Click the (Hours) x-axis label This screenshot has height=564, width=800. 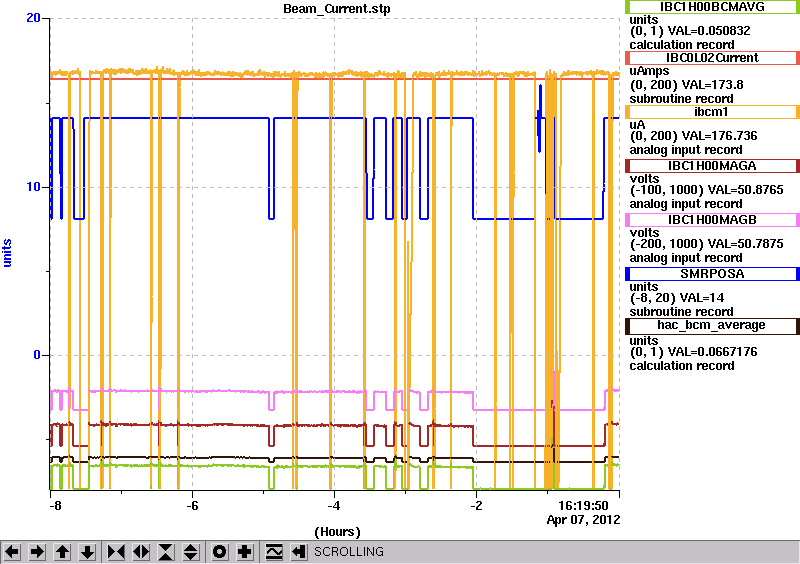coord(337,532)
